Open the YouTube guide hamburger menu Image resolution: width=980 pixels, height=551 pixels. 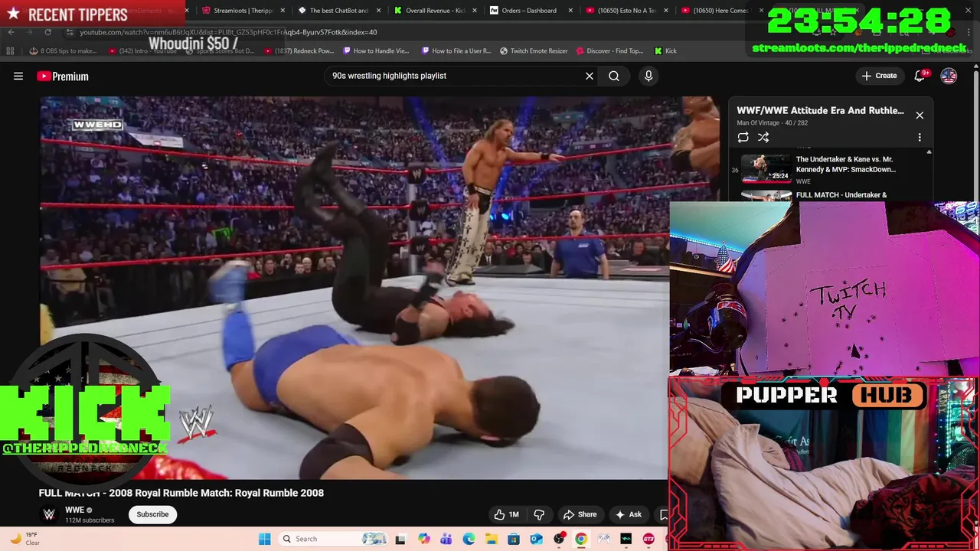18,76
